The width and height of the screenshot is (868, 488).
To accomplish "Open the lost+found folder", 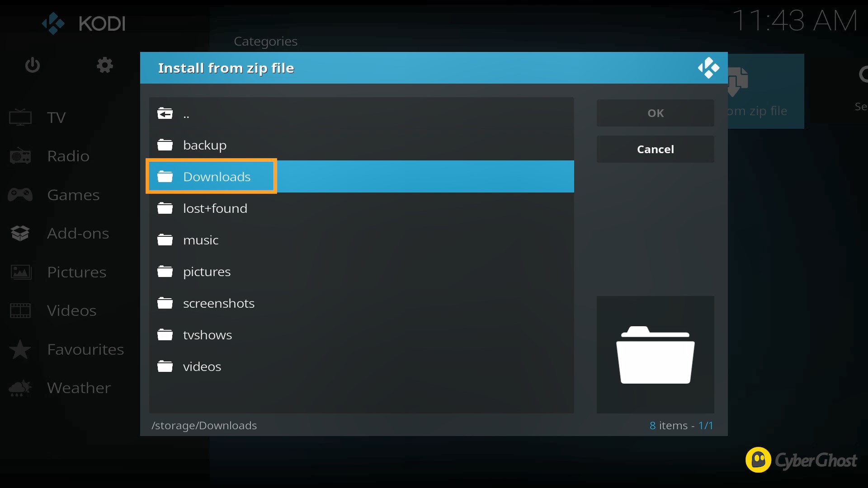I will click(x=216, y=208).
